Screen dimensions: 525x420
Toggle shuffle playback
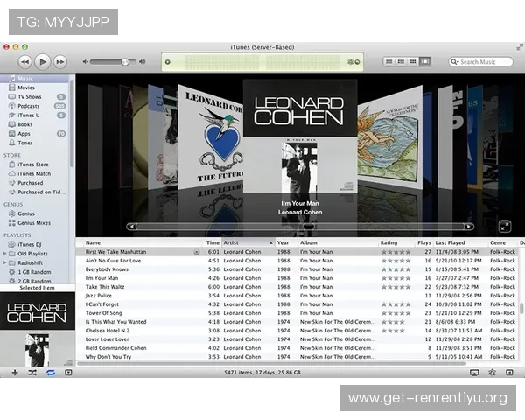click(x=32, y=373)
